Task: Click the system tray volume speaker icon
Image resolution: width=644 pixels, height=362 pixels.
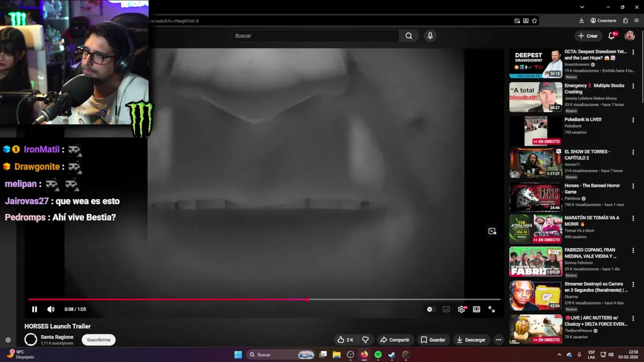Action: pos(612,354)
